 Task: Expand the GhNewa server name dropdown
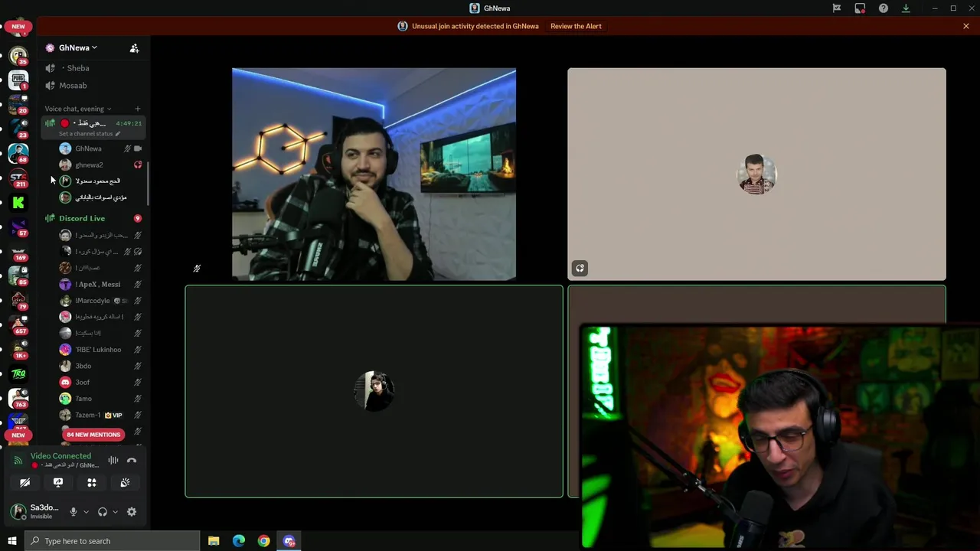click(x=77, y=47)
